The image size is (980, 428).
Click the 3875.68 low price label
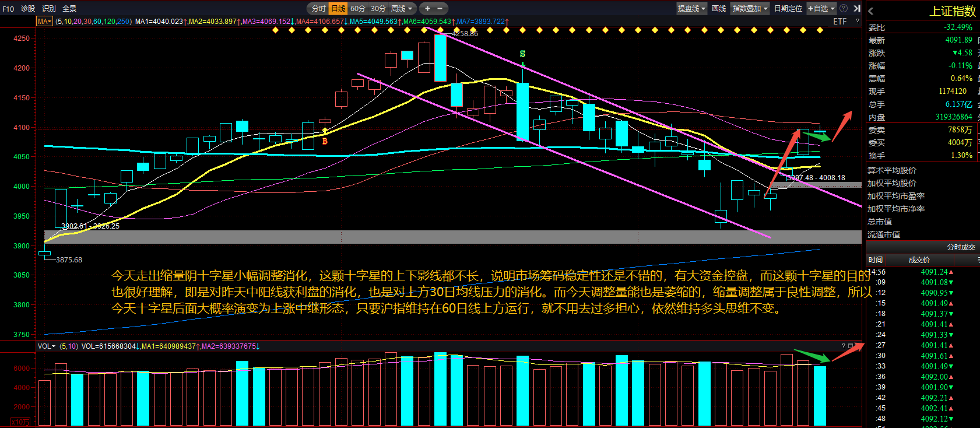tap(69, 259)
